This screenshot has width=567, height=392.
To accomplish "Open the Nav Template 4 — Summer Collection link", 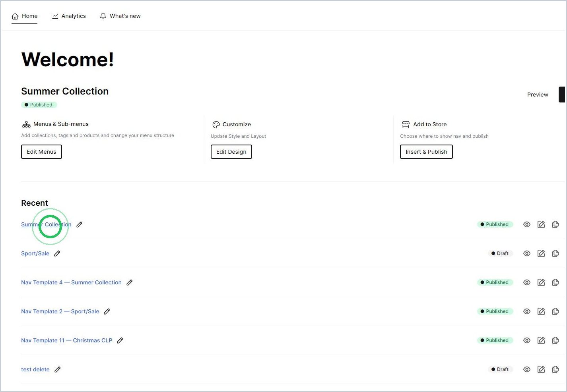I will (x=71, y=282).
